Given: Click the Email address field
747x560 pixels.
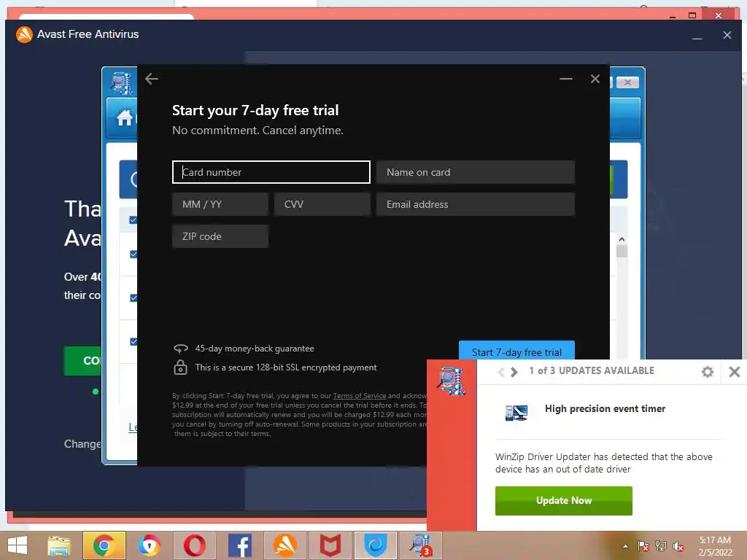Looking at the screenshot, I should (x=476, y=204).
